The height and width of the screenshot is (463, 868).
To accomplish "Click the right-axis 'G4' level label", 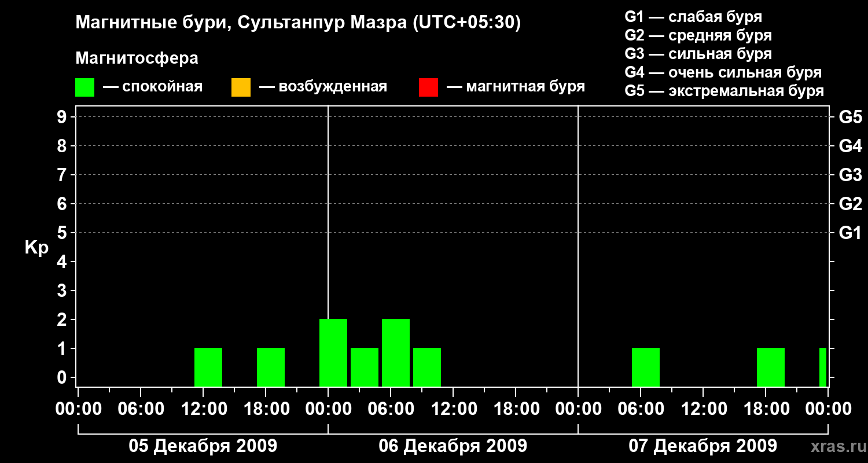I will [850, 146].
